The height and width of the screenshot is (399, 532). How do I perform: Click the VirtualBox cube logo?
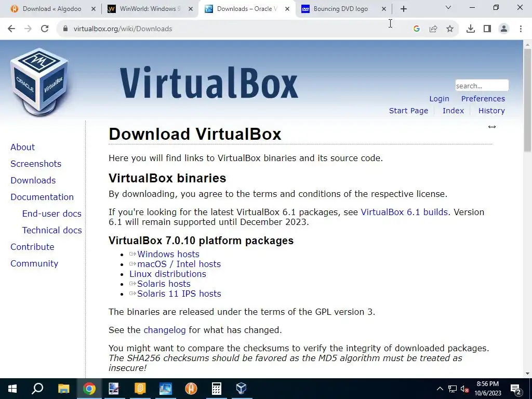pyautogui.click(x=39, y=82)
